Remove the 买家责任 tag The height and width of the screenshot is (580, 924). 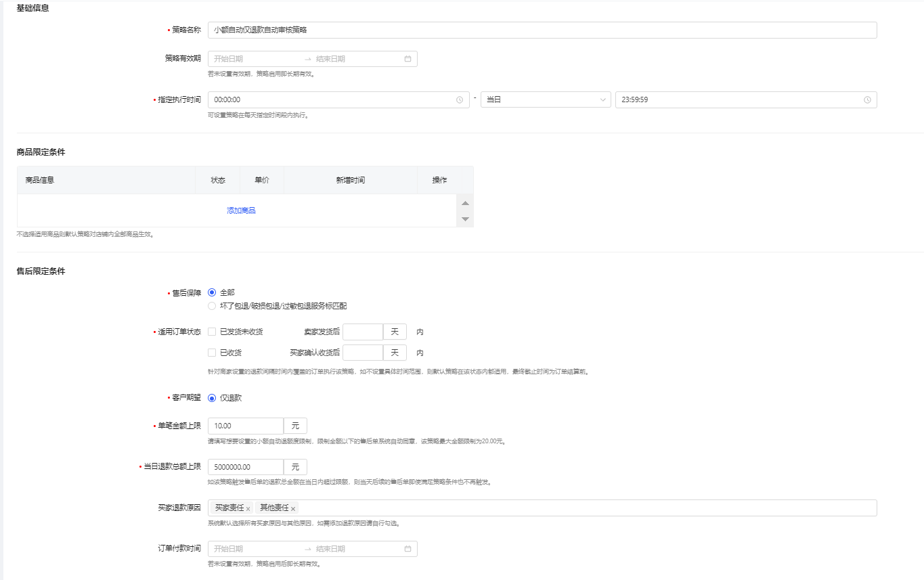click(248, 508)
